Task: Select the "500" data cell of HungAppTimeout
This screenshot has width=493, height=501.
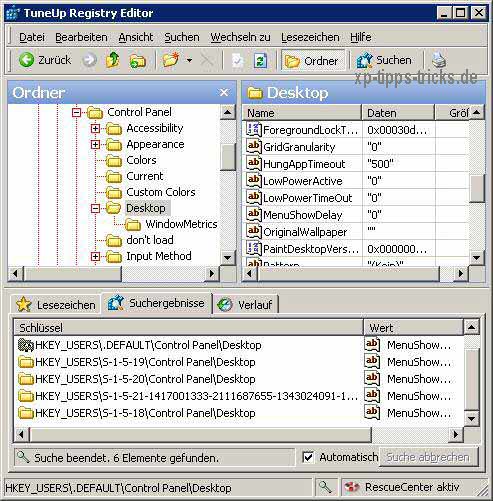Action: pyautogui.click(x=399, y=164)
